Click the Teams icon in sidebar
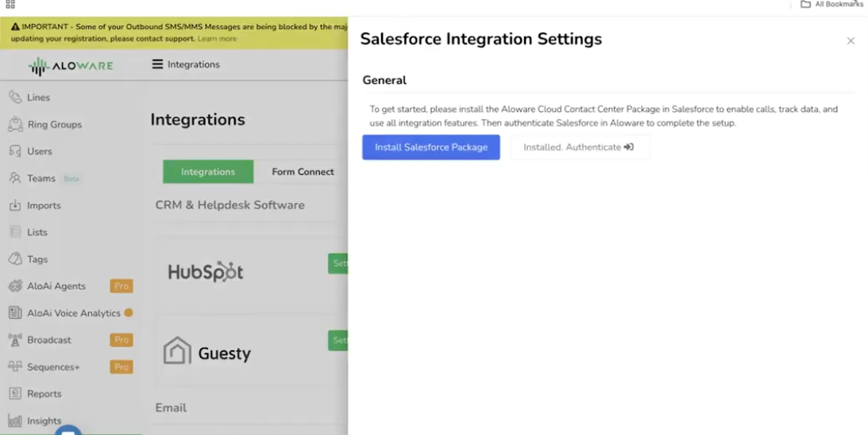 (15, 178)
